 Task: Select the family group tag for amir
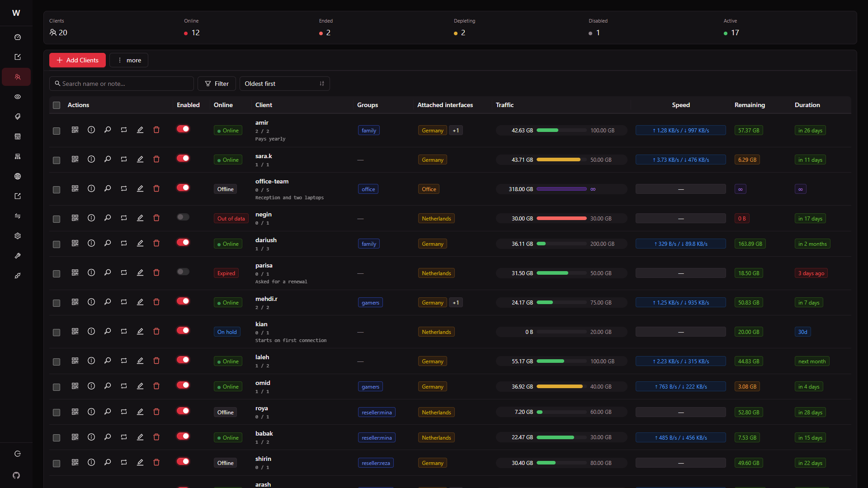point(369,131)
